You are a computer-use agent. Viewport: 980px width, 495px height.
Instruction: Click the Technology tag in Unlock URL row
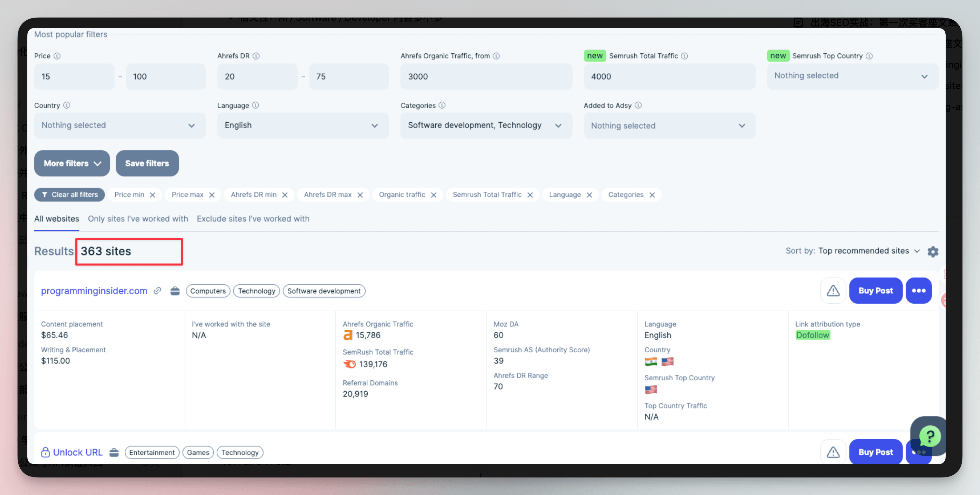pos(240,452)
